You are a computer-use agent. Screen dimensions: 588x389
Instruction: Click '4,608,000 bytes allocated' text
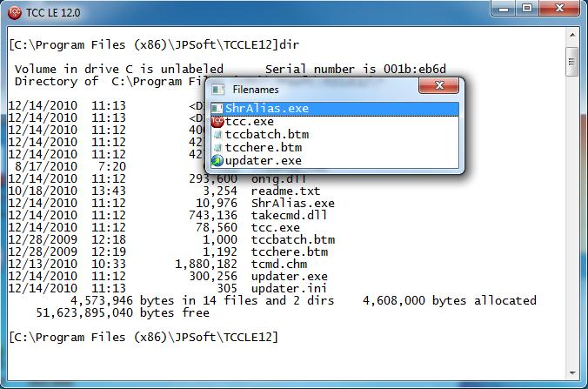point(449,300)
